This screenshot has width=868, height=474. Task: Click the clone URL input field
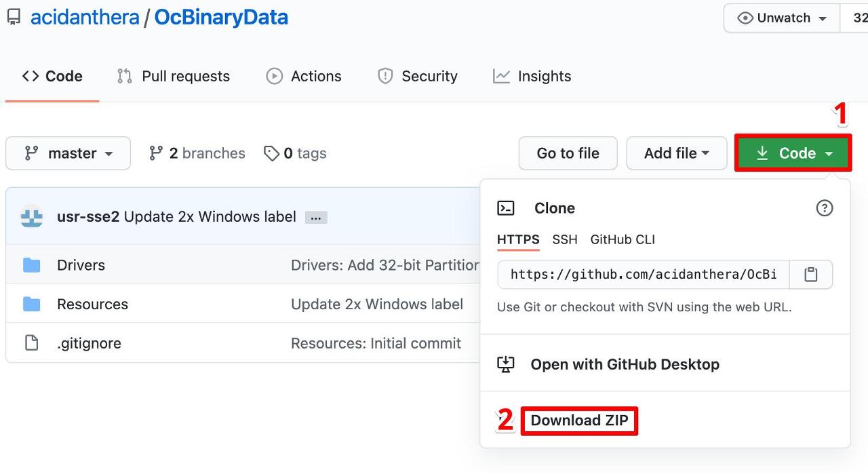coord(643,275)
